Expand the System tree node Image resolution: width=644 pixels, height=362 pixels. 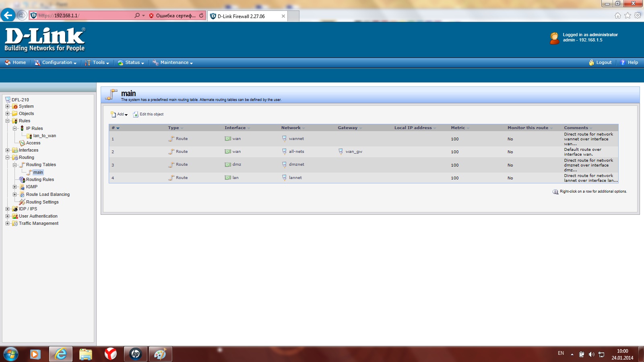pyautogui.click(x=7, y=107)
